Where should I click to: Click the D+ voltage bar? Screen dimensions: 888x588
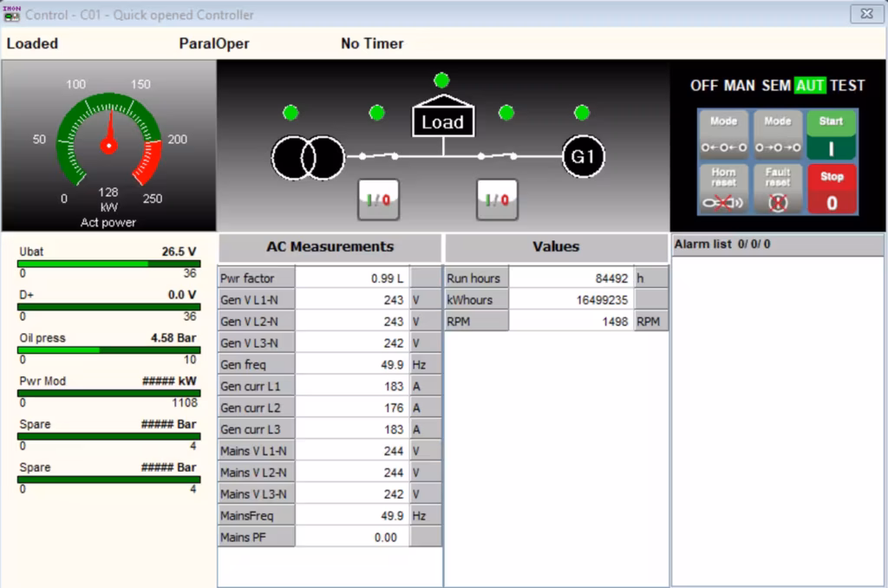coord(108,306)
